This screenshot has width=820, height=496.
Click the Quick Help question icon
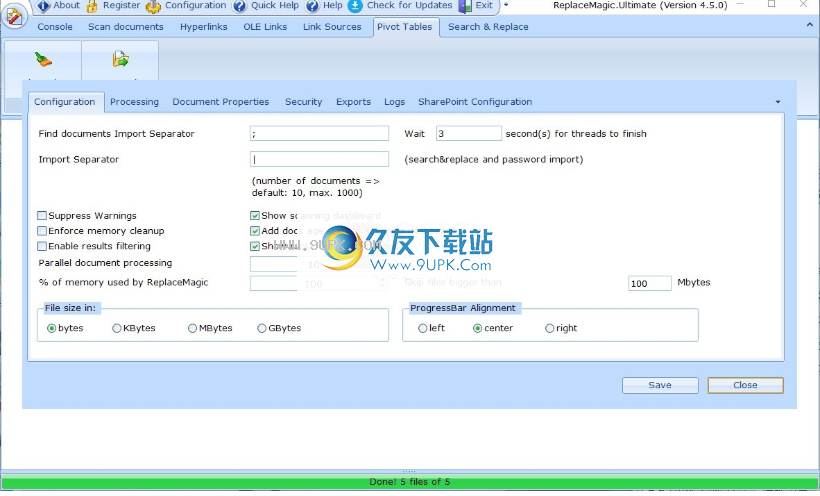(x=240, y=6)
